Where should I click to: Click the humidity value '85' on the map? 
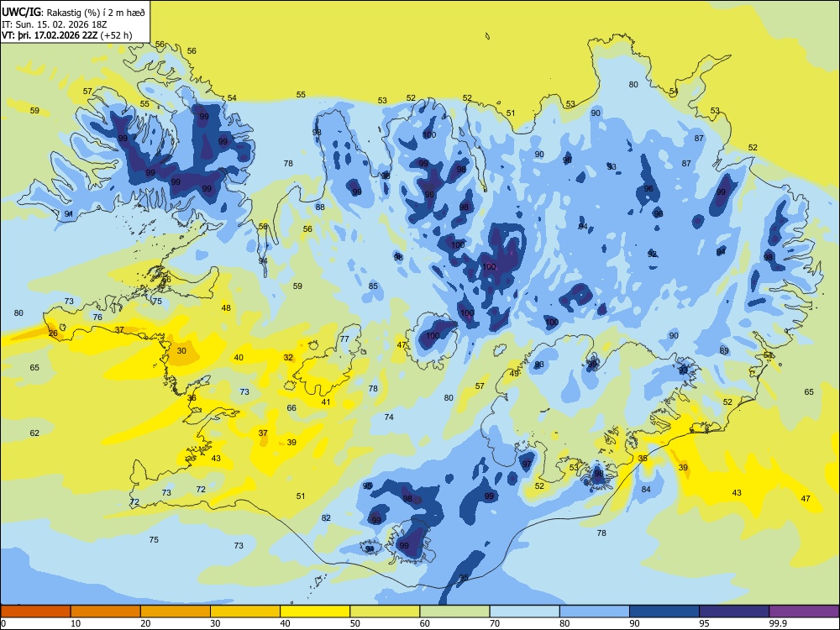[x=373, y=286]
